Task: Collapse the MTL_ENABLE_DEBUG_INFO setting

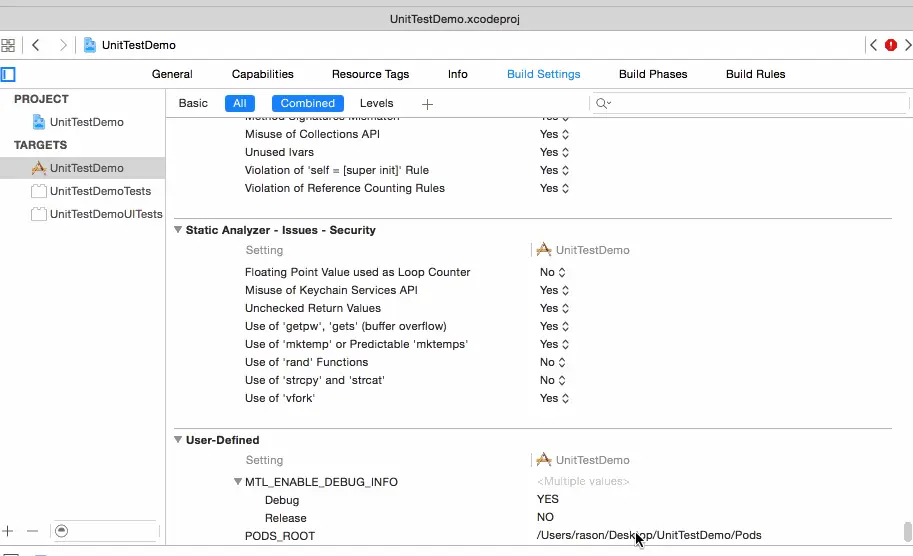Action: 238,481
